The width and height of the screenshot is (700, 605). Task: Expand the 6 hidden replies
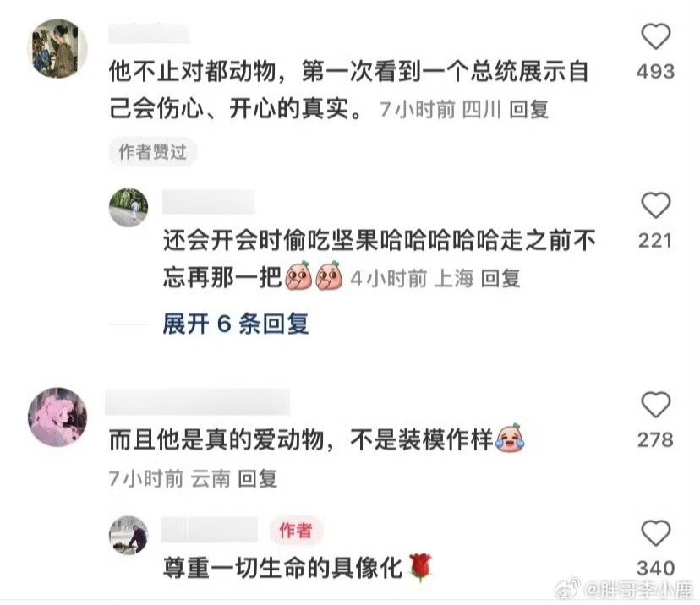[235, 324]
